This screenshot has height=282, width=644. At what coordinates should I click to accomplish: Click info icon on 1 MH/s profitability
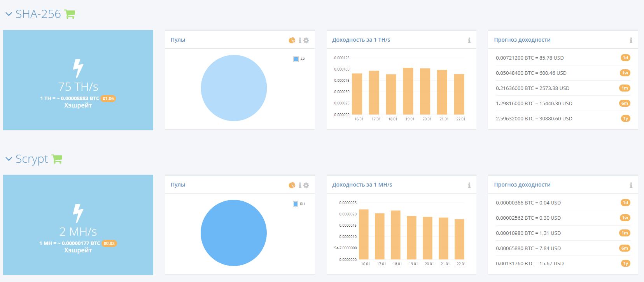pyautogui.click(x=469, y=185)
